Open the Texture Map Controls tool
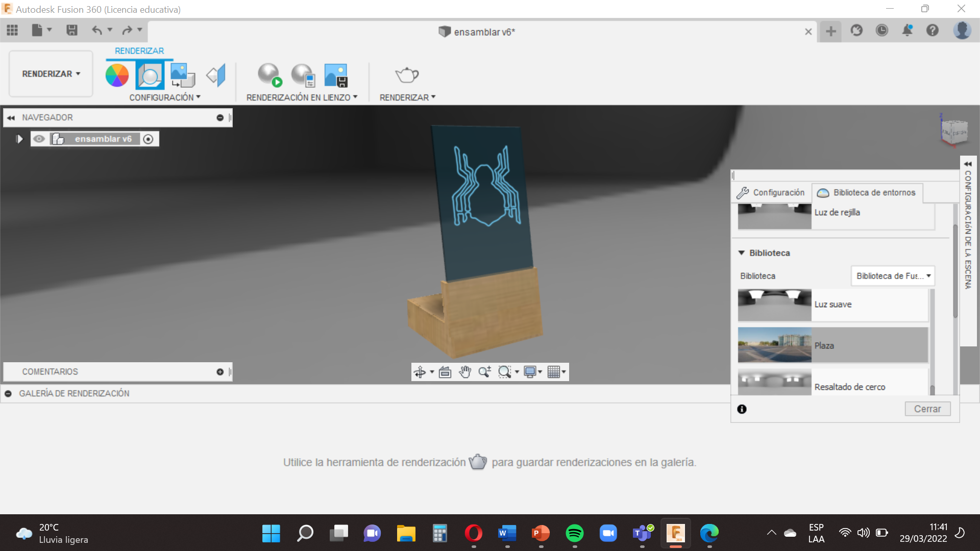The width and height of the screenshot is (980, 551). click(216, 76)
